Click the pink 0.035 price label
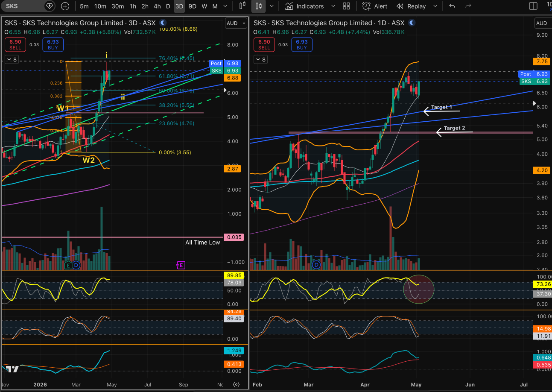The image size is (552, 392). pos(234,237)
